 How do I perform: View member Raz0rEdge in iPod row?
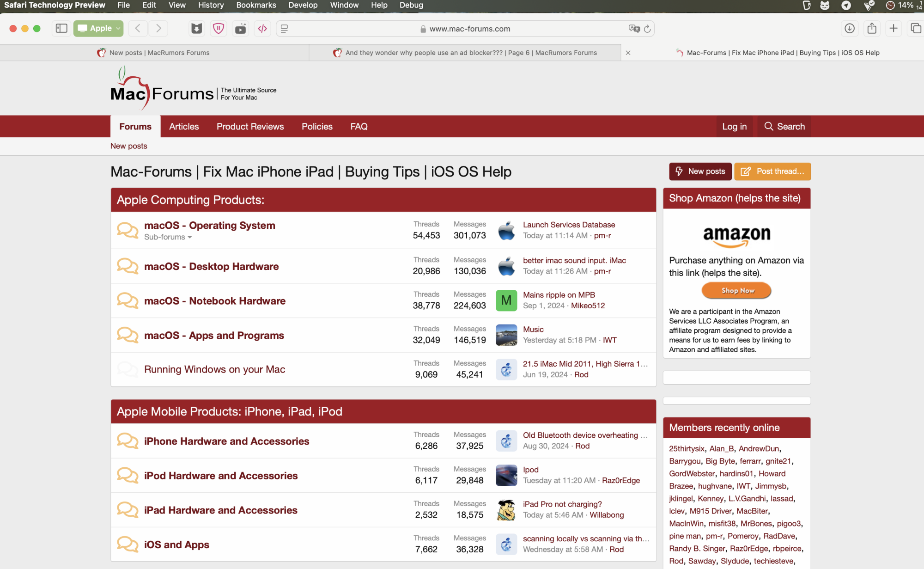[x=620, y=481]
